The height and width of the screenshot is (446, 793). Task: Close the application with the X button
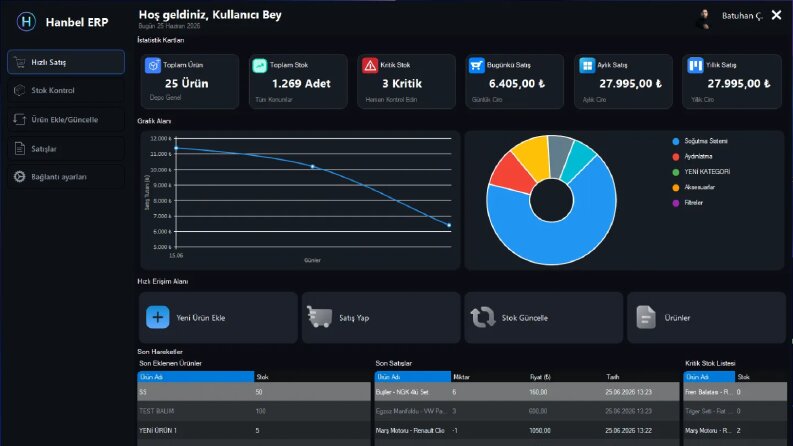776,16
